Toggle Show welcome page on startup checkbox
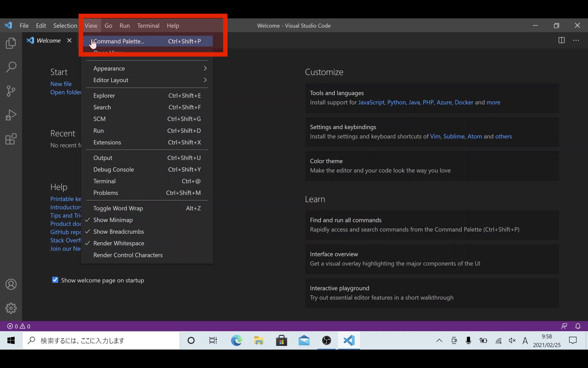Screen dimensions: 588x368 [x=55, y=280]
